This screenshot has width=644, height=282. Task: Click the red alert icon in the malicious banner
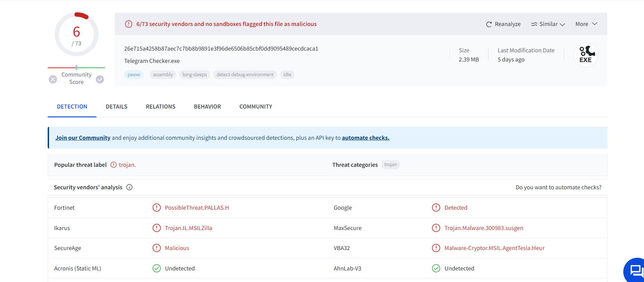pos(129,24)
